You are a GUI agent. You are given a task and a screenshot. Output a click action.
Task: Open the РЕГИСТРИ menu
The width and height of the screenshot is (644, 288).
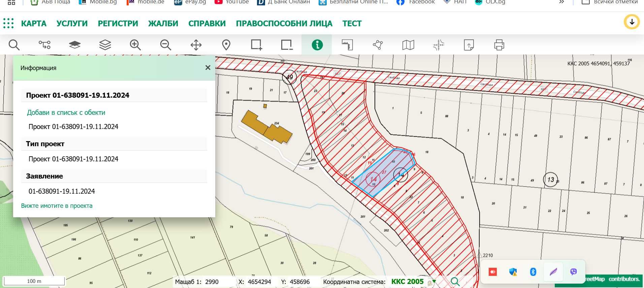pyautogui.click(x=118, y=24)
